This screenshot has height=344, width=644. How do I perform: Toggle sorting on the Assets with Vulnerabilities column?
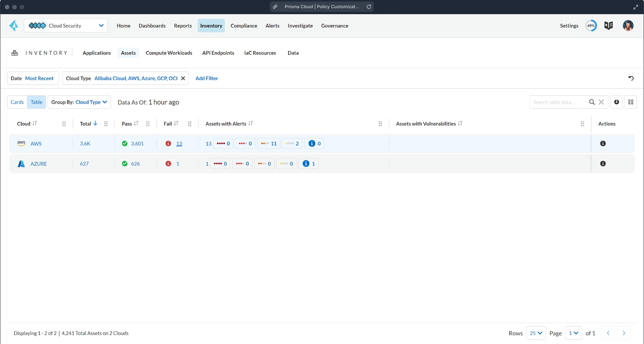460,124
